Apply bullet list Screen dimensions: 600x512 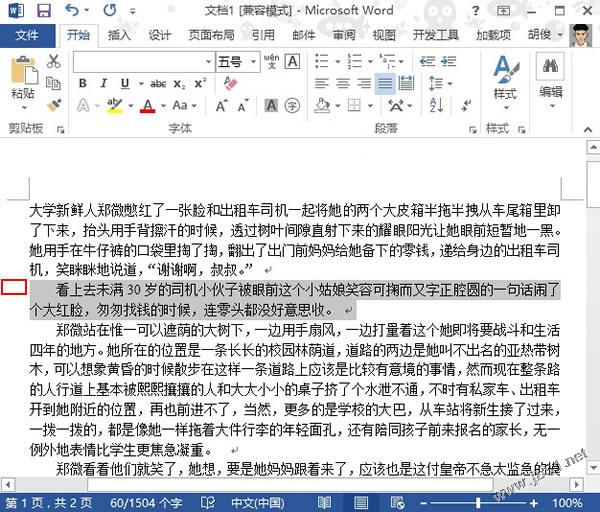pos(321,61)
